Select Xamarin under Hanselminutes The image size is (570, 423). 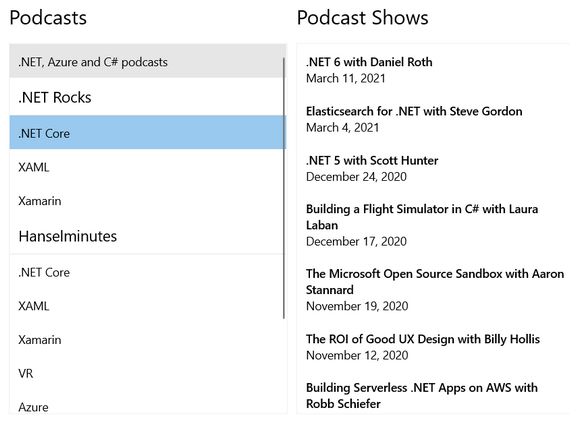pos(147,339)
